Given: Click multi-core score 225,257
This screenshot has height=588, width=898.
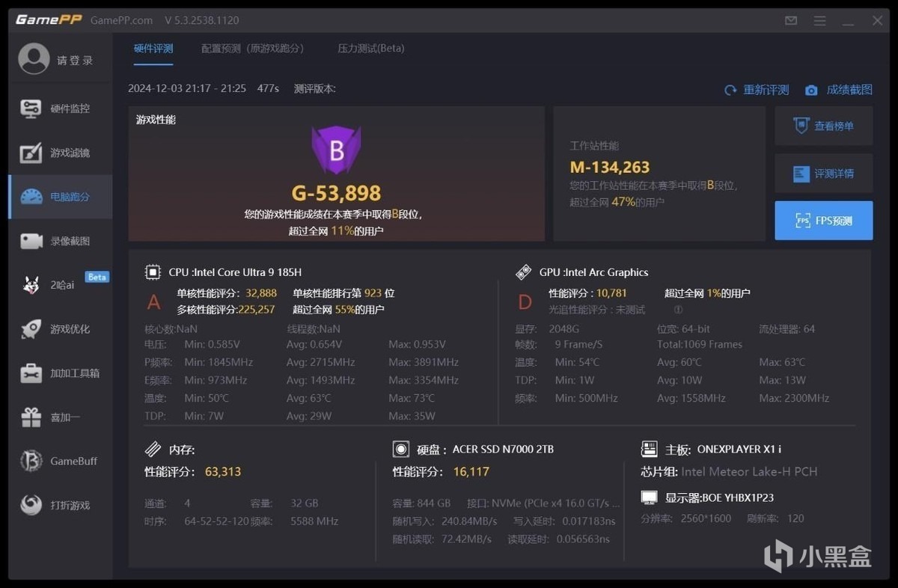Looking at the screenshot, I should [257, 309].
